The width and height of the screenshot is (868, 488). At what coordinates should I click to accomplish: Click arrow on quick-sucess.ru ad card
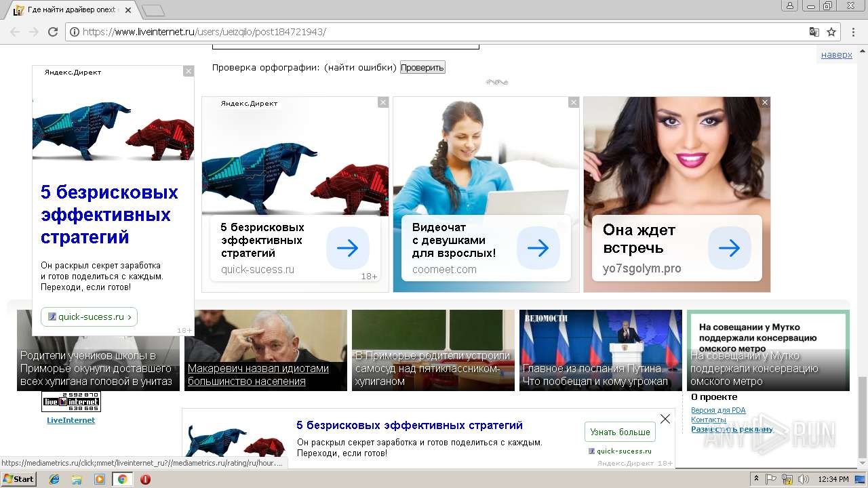coord(347,248)
